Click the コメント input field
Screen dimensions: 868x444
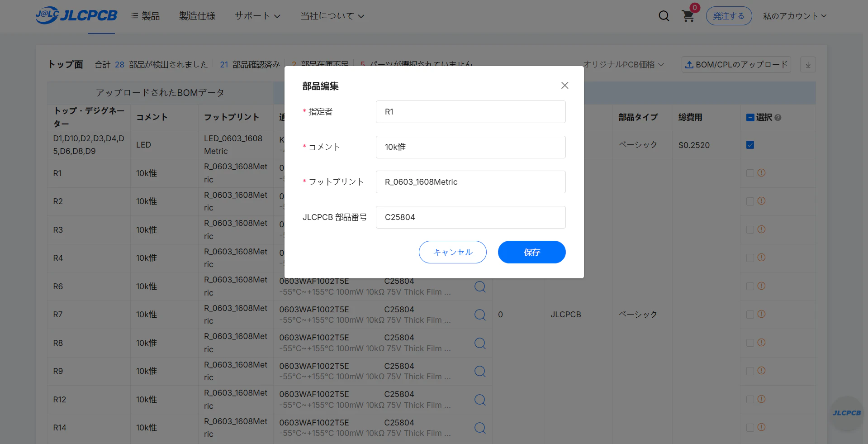click(x=471, y=147)
